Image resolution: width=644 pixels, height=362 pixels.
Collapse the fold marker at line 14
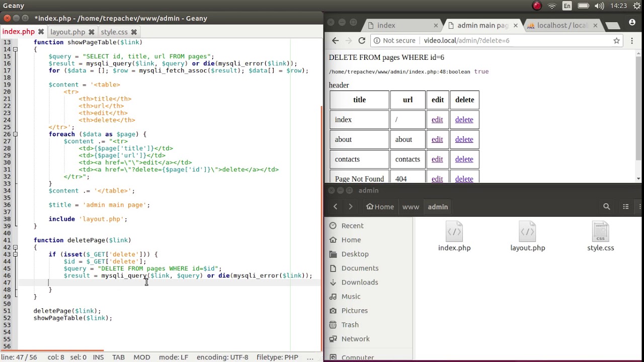(x=16, y=49)
